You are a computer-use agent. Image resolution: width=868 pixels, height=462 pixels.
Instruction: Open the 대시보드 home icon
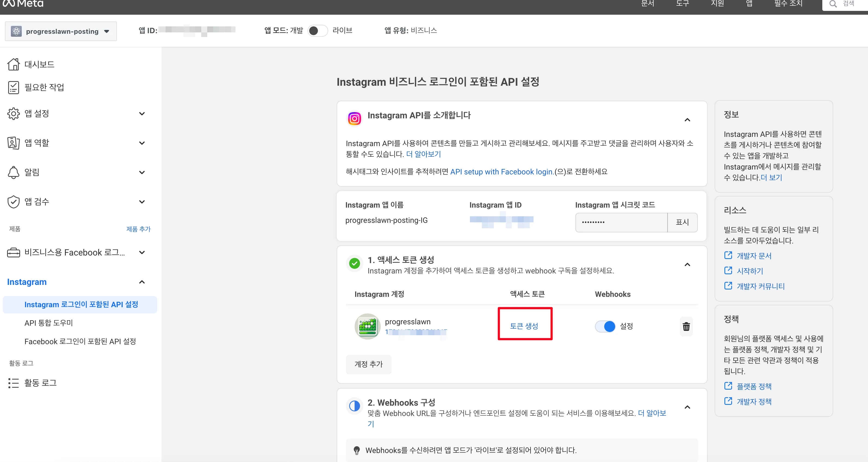(x=14, y=64)
